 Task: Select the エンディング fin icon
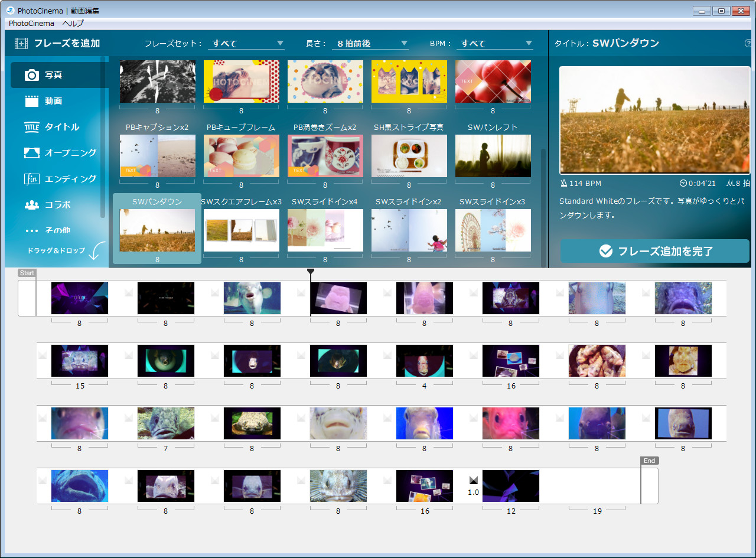tap(32, 178)
